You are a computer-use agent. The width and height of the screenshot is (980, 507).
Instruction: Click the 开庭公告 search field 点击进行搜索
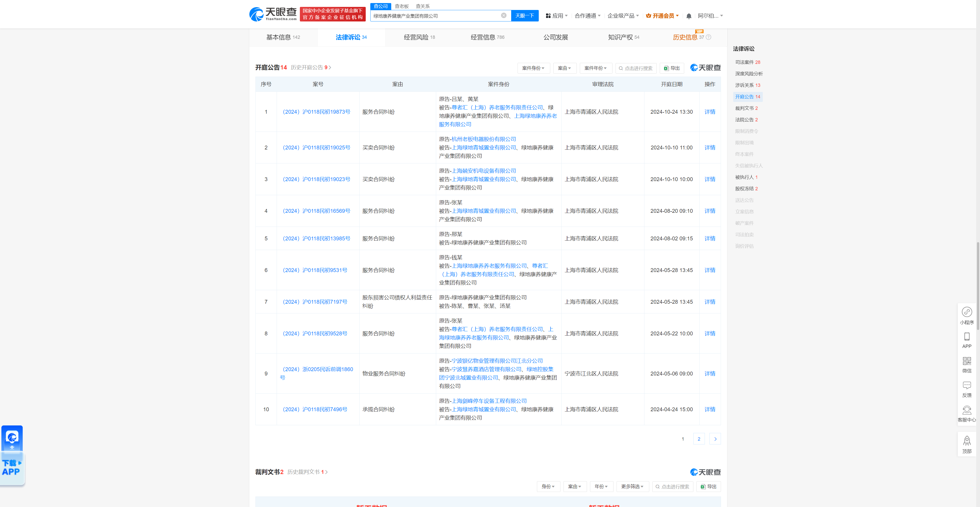(636, 68)
